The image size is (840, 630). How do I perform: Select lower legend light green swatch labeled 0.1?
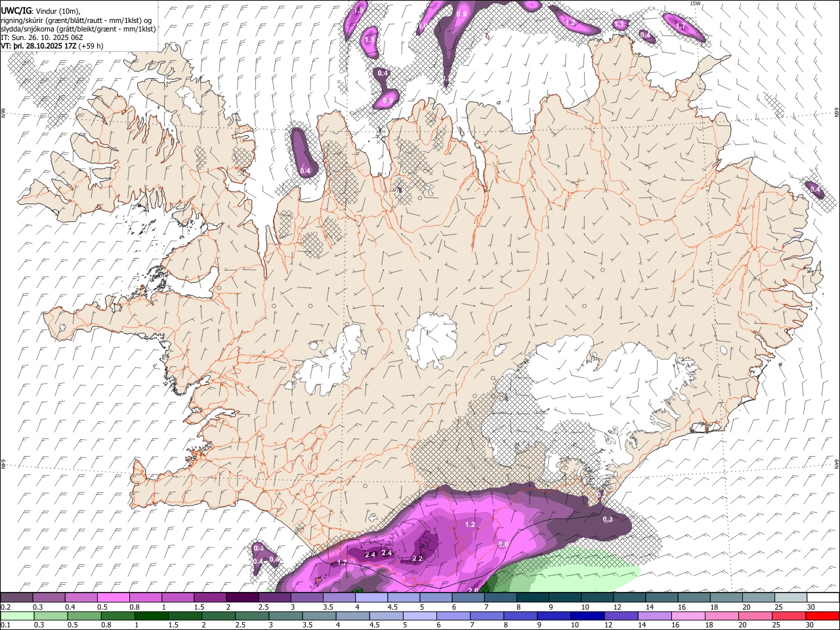[x=16, y=616]
